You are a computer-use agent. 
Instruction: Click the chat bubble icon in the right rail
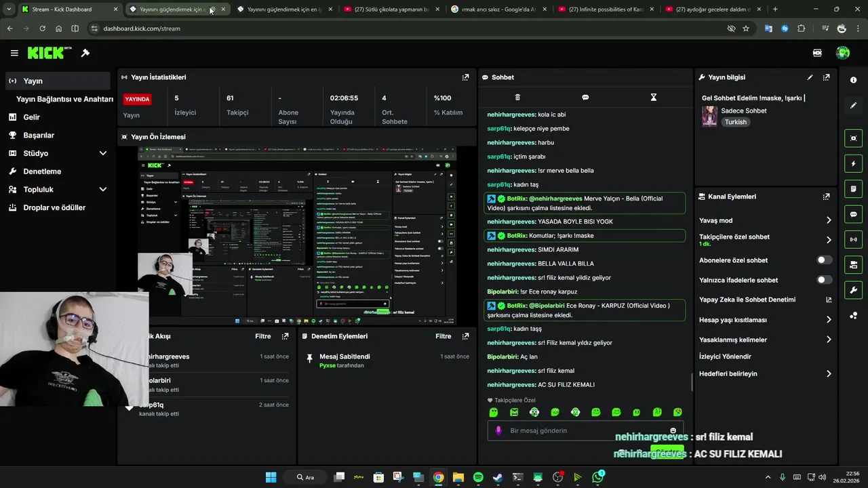pos(853,214)
